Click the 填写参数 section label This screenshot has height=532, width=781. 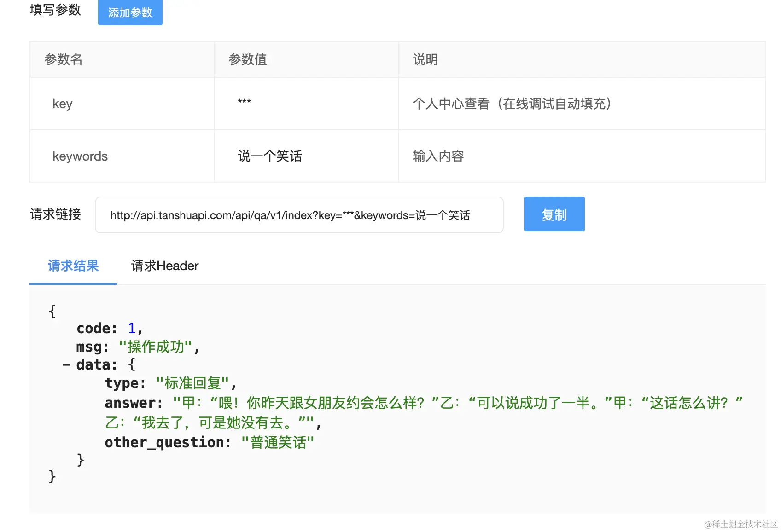(x=55, y=10)
